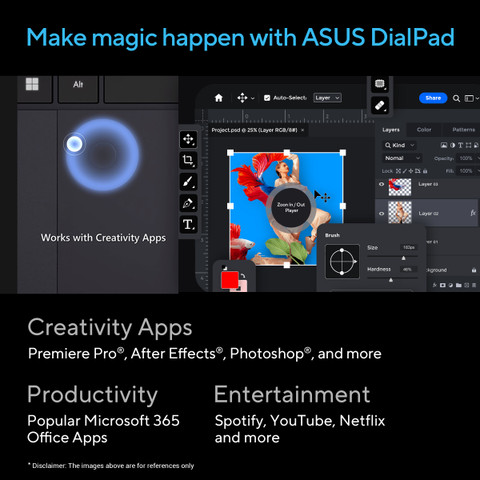
Task: Click the Share button
Action: click(x=433, y=98)
